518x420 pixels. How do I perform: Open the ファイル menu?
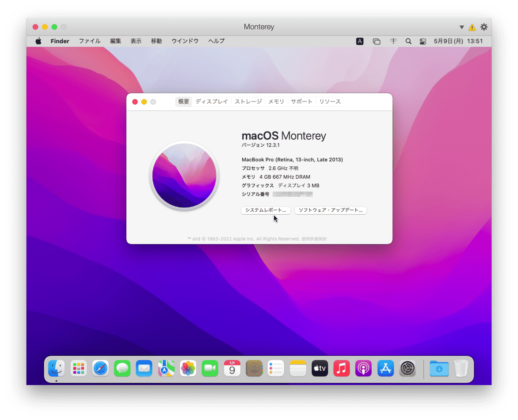coord(90,41)
